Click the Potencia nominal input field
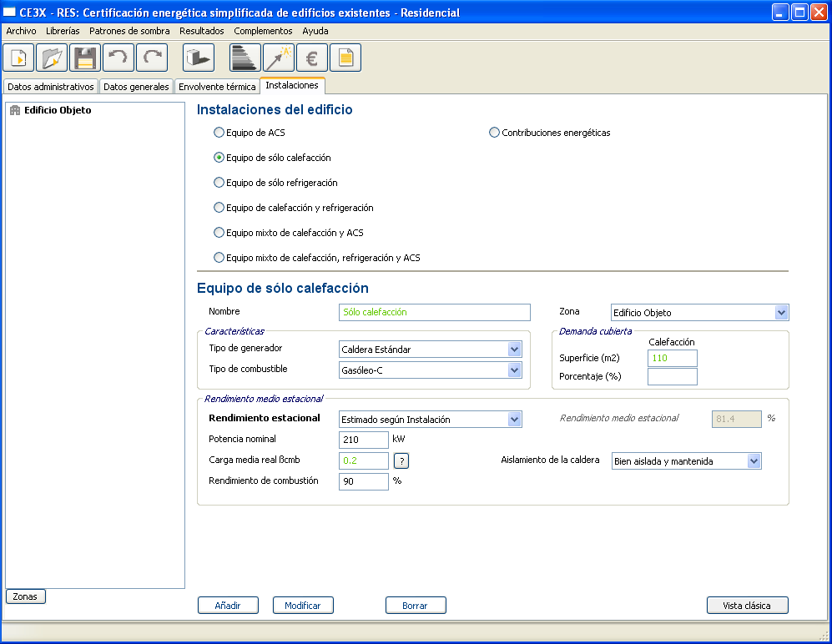 [364, 440]
